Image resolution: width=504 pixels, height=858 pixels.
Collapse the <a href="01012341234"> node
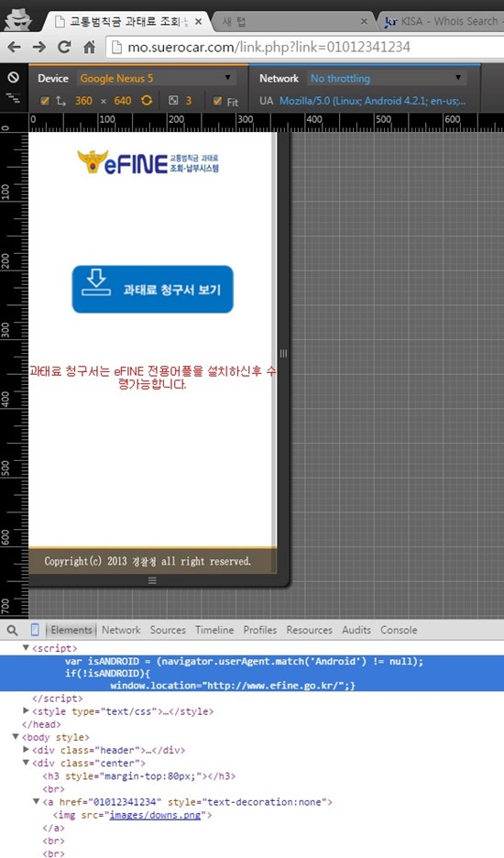point(36,802)
